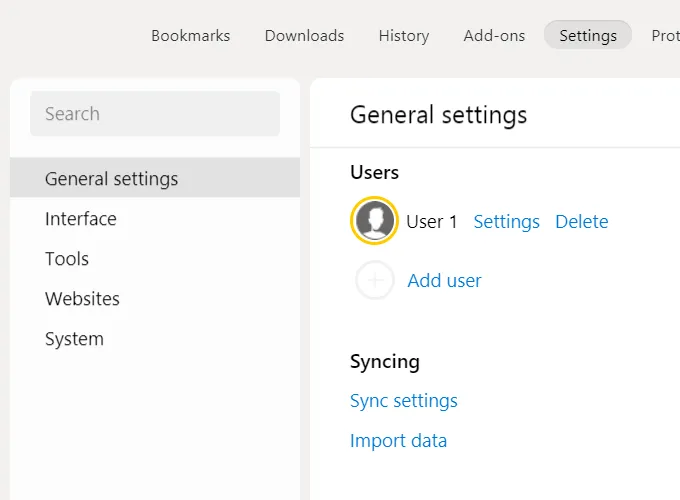Delete the User 1 profile
The width and height of the screenshot is (680, 500).
tap(581, 222)
